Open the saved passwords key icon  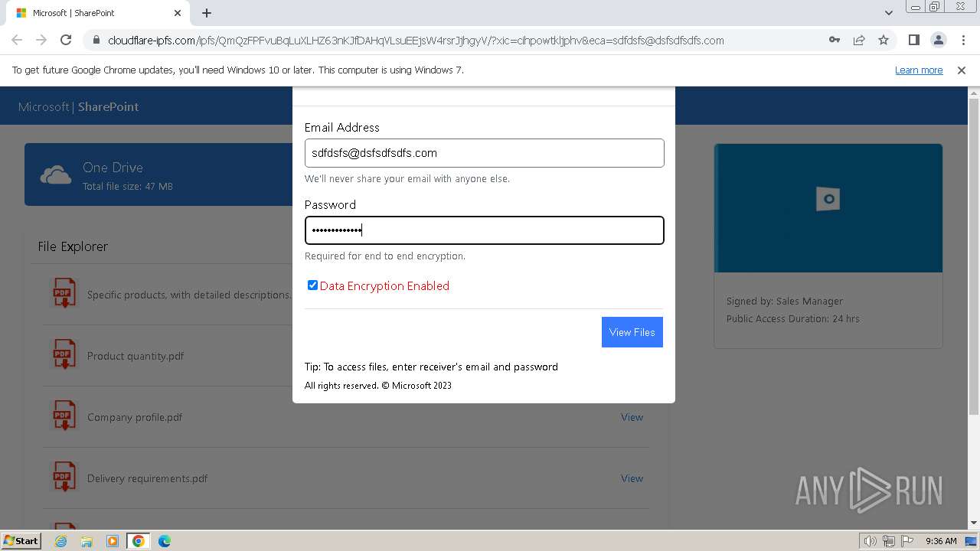(x=835, y=40)
